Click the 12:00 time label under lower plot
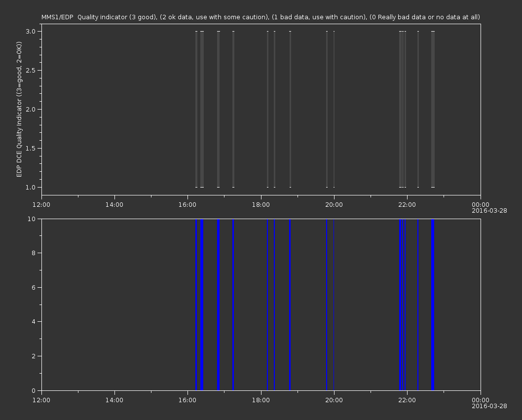 click(41, 400)
